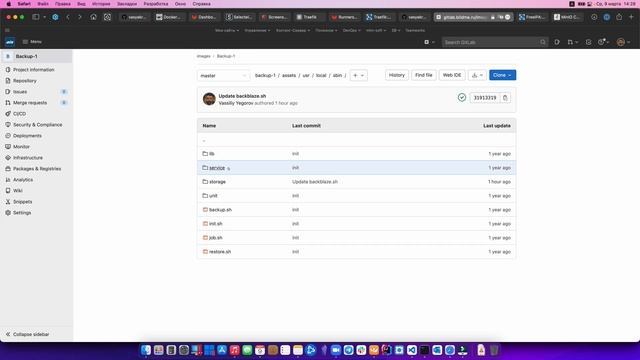This screenshot has height=360, width=640.
Task: Click the Monitor sidebar icon
Action: [x=8, y=147]
